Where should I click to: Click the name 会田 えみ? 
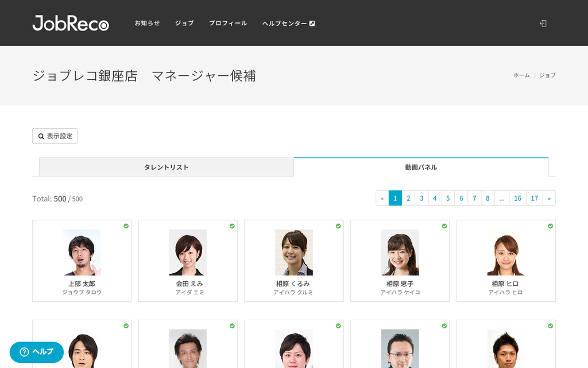tap(189, 284)
